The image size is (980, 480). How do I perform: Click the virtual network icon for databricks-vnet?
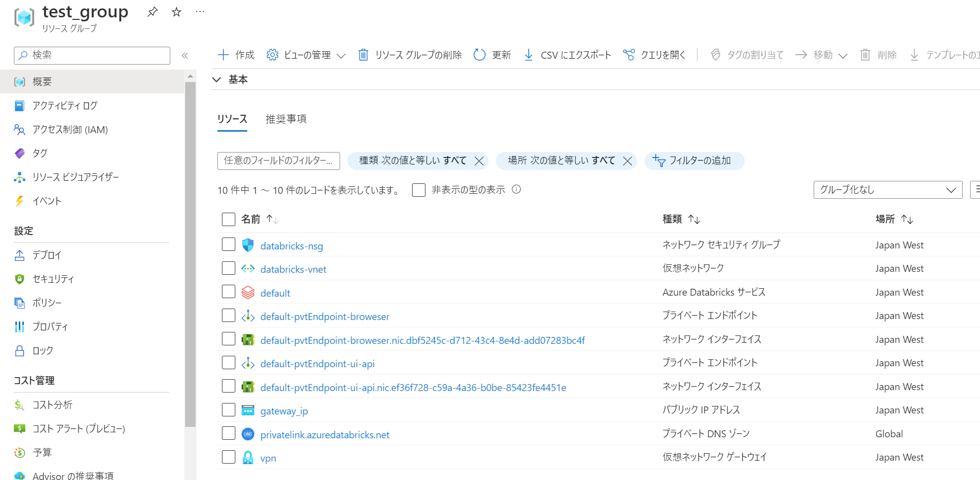point(248,269)
